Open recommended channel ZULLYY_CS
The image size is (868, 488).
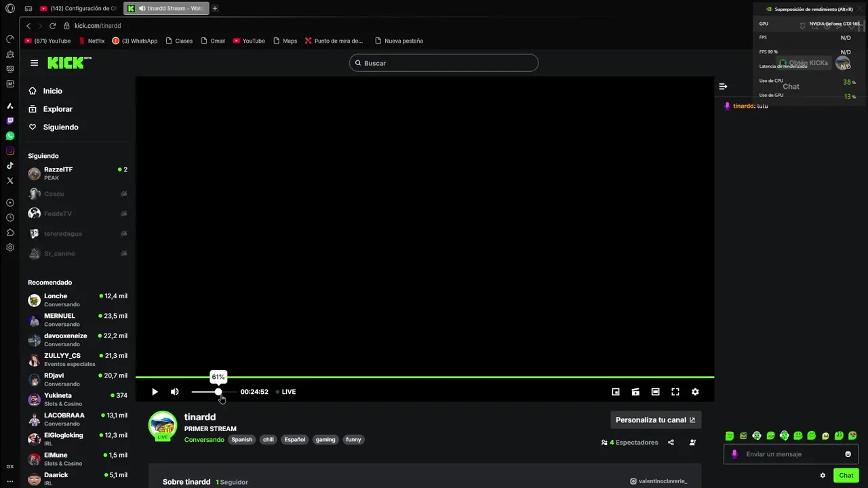coord(77,360)
